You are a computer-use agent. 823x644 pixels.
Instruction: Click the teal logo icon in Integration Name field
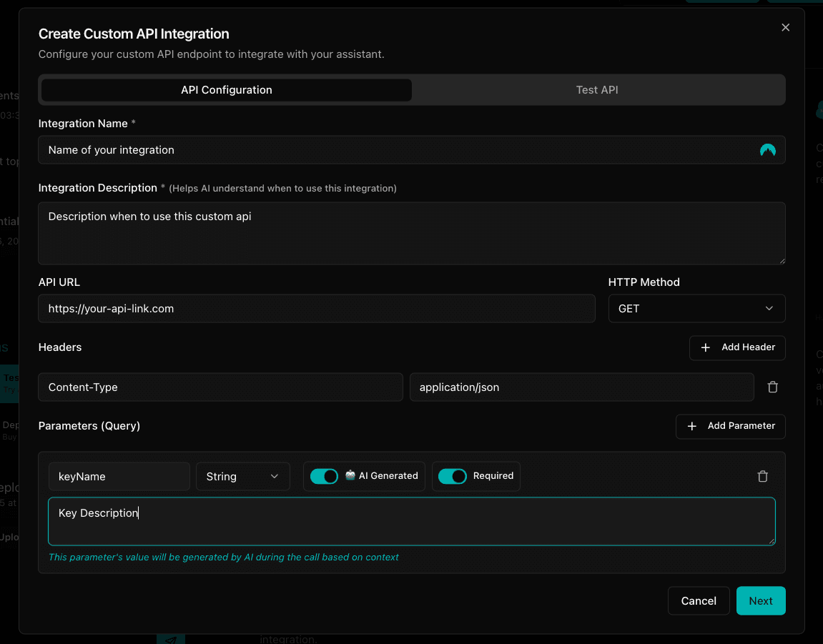(767, 150)
